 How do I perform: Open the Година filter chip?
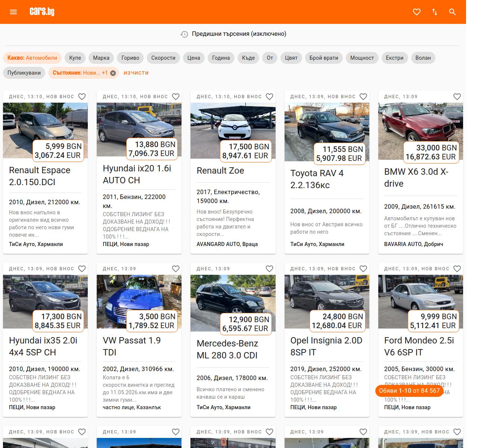pyautogui.click(x=221, y=58)
